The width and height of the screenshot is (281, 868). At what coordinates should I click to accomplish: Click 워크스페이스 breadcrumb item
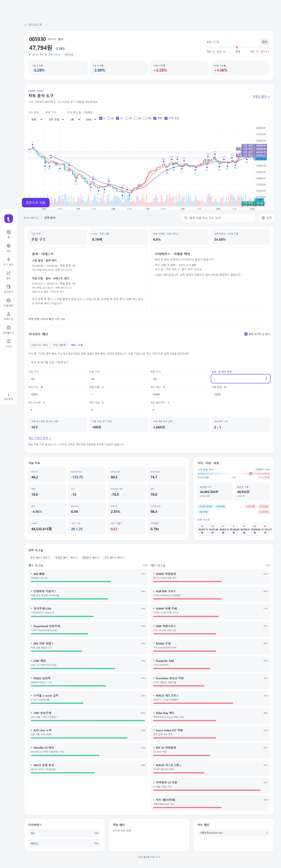[31, 218]
